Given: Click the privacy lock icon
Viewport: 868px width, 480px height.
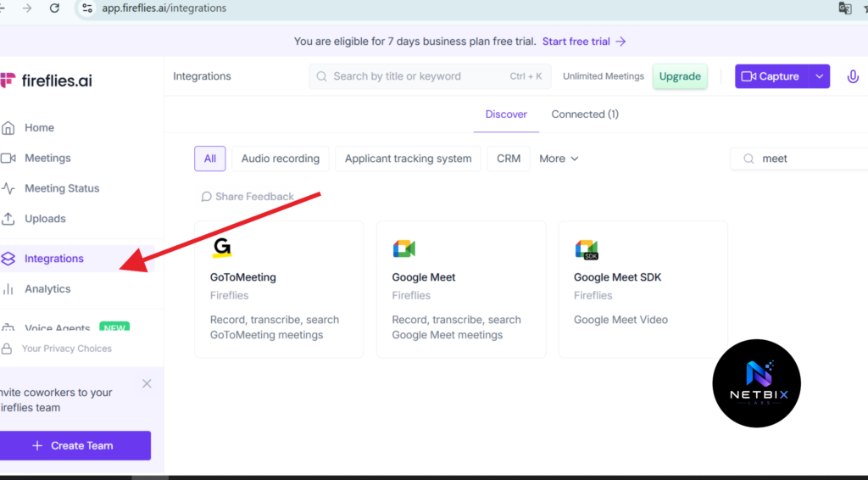Looking at the screenshot, I should [7, 349].
